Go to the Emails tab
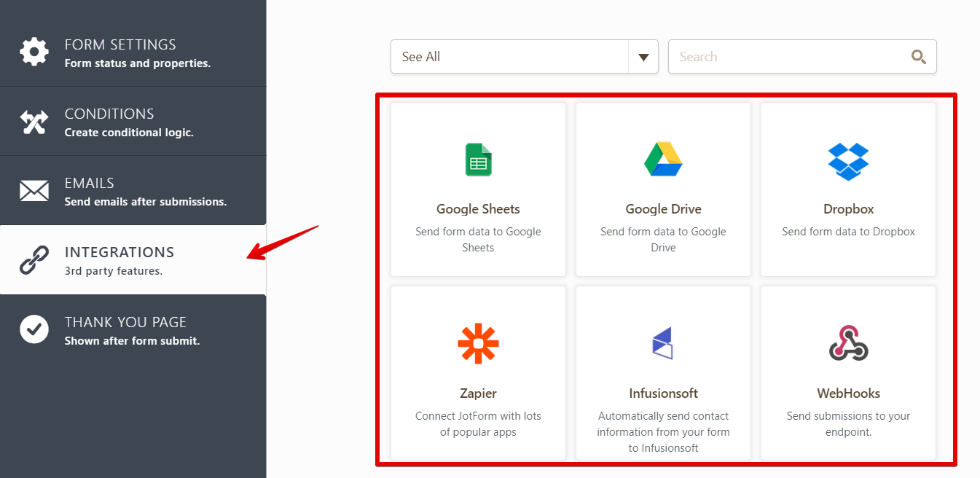The image size is (980, 478). pyautogui.click(x=133, y=190)
